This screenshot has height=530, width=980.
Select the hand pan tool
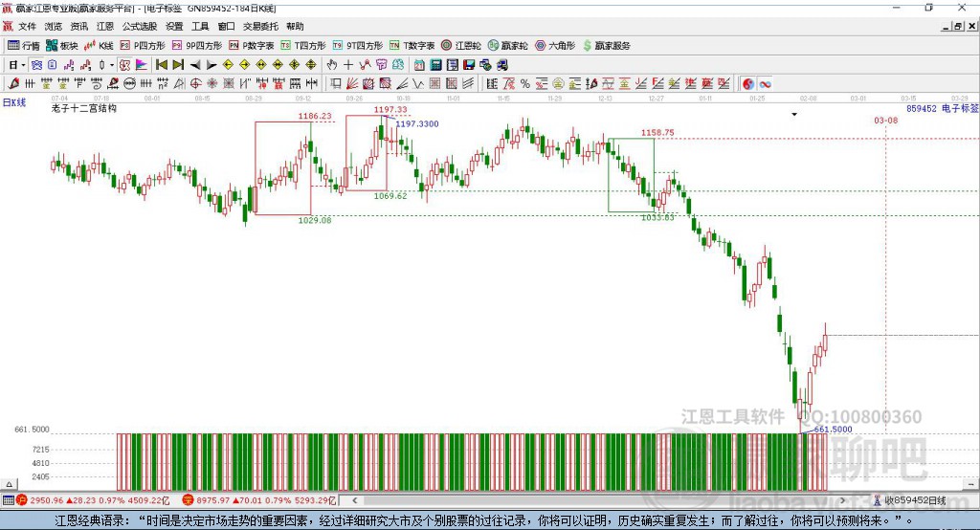coord(332,65)
